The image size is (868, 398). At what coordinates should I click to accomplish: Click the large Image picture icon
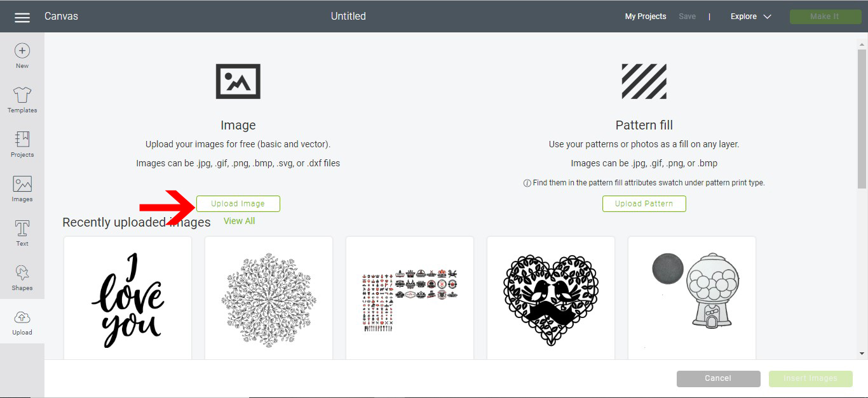point(238,81)
